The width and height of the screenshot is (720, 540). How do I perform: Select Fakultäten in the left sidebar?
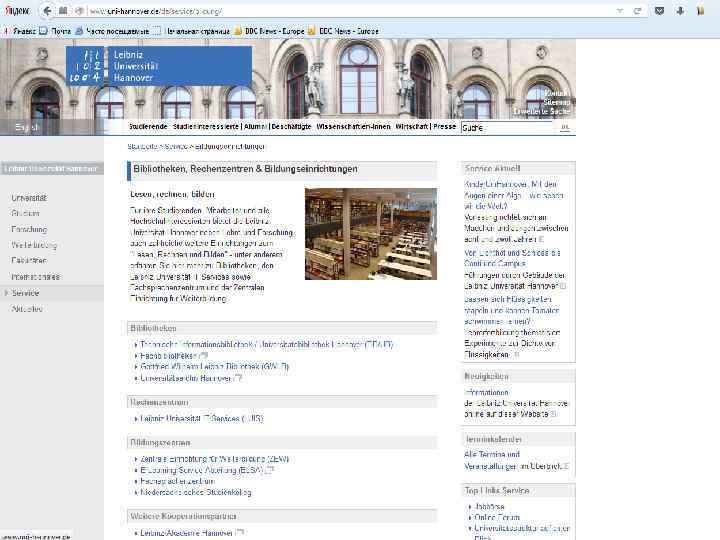pyautogui.click(x=29, y=260)
